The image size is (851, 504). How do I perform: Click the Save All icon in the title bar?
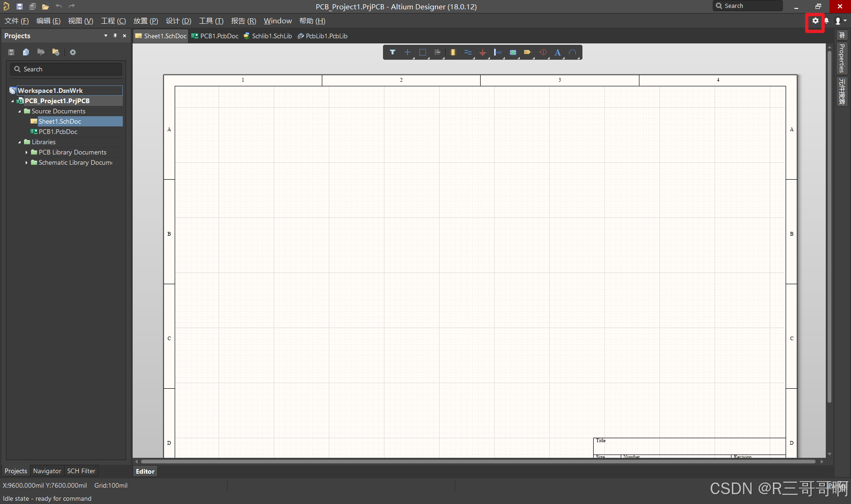coord(33,6)
